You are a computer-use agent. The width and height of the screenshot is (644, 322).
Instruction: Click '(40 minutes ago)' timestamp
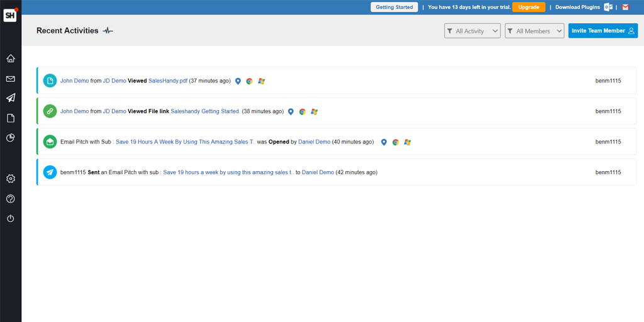tap(353, 142)
